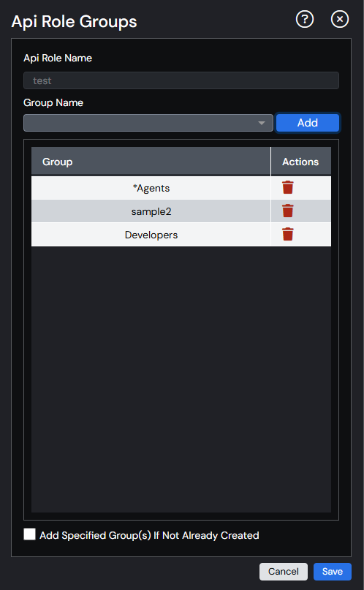Save the Api Role Groups settings

[x=333, y=571]
